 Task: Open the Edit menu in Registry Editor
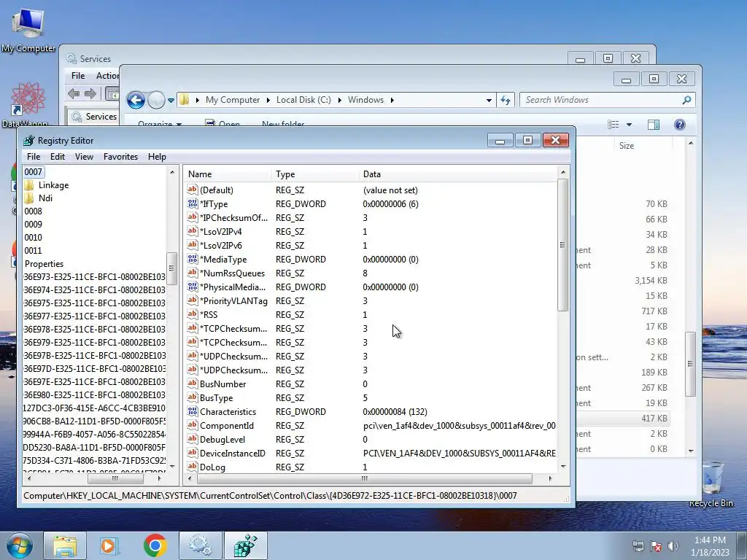coord(58,157)
